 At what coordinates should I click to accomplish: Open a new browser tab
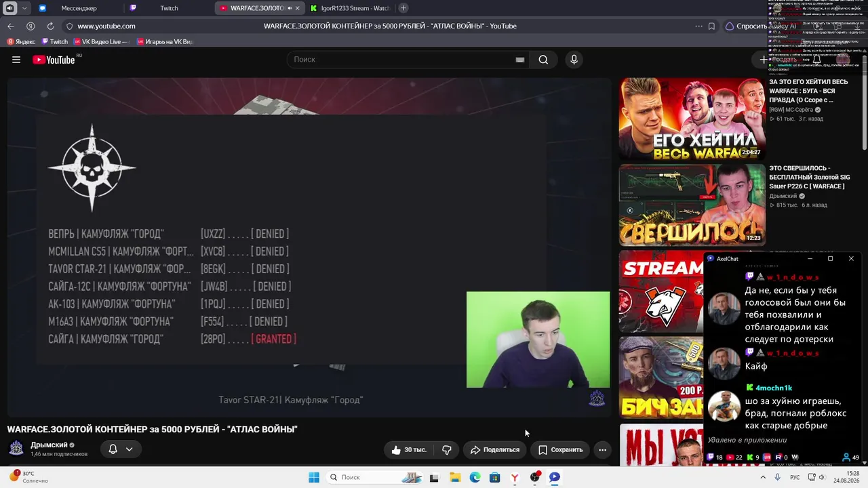pyautogui.click(x=403, y=8)
